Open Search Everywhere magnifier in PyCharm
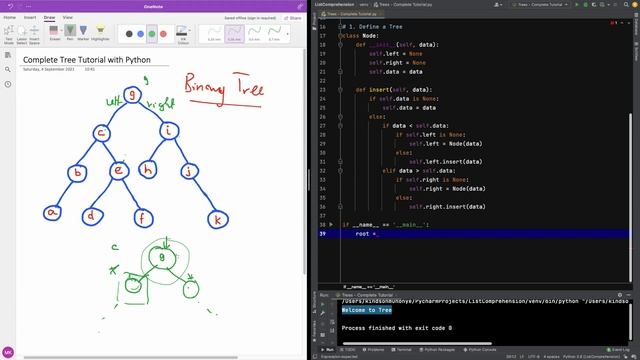This screenshot has height=360, width=640. (626, 4)
